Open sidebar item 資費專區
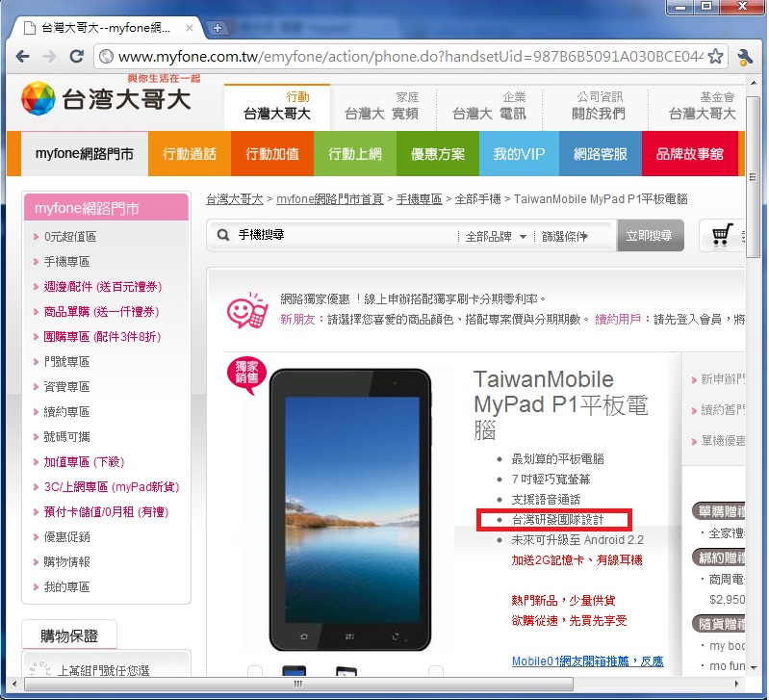 66,387
